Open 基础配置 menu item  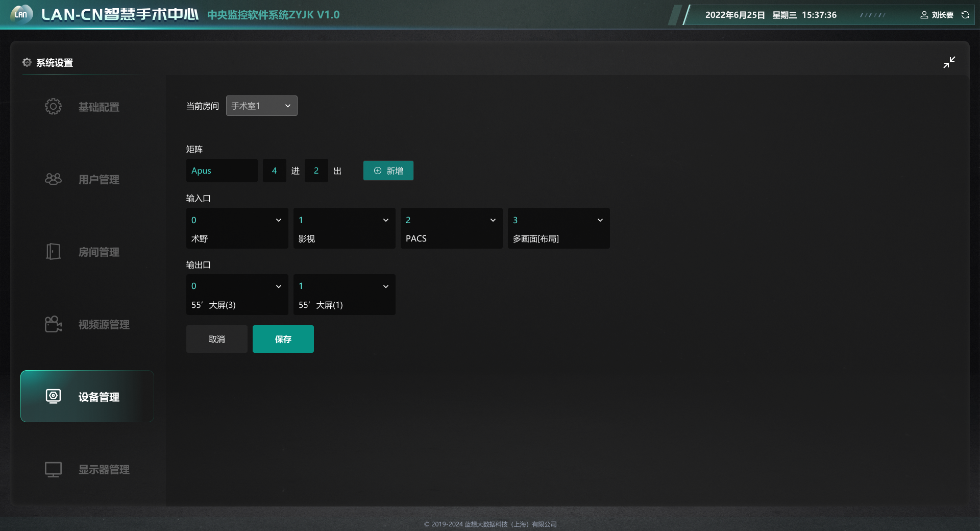[x=87, y=107]
